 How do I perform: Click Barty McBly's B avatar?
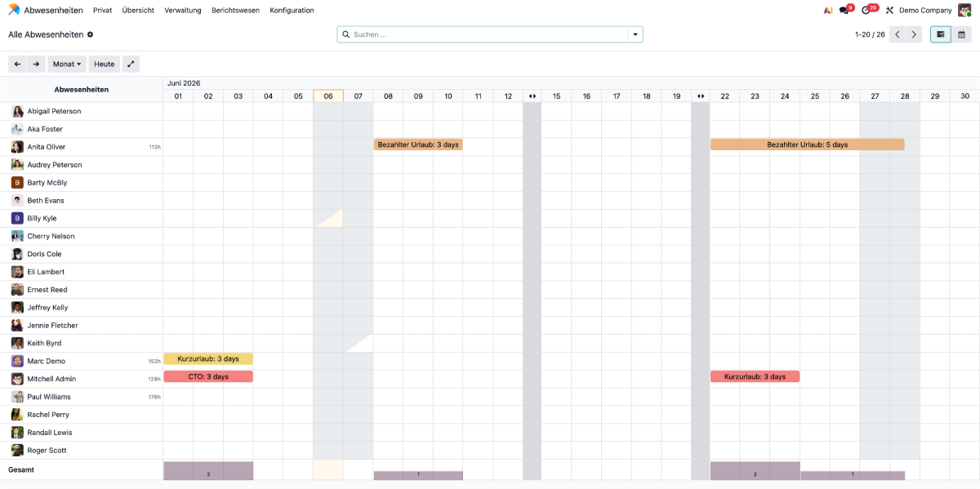[x=17, y=183]
